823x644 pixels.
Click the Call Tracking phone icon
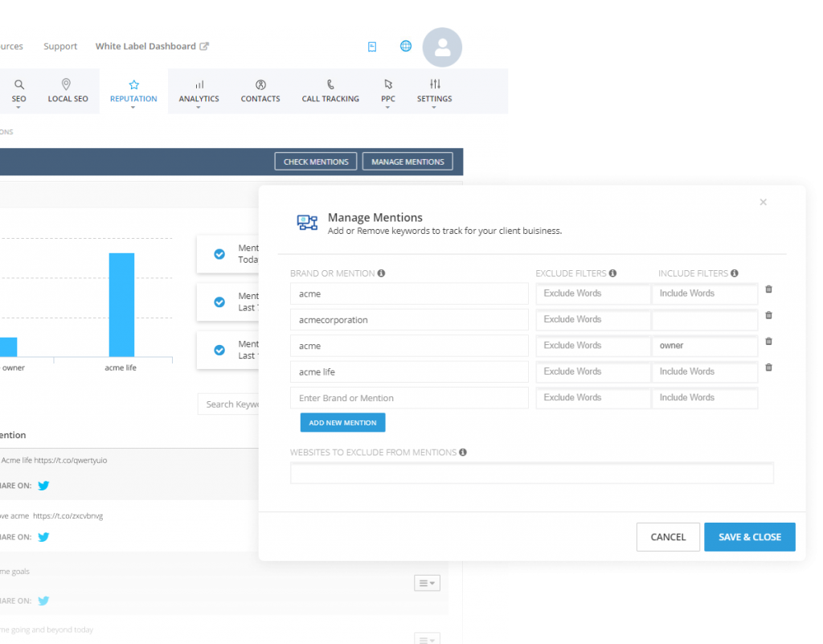pyautogui.click(x=330, y=84)
